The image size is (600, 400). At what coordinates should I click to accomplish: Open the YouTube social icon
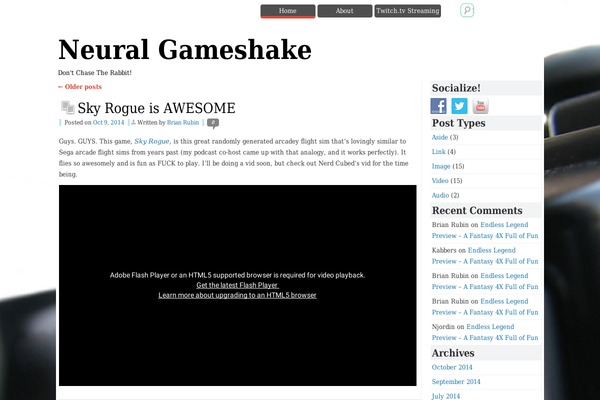point(480,106)
